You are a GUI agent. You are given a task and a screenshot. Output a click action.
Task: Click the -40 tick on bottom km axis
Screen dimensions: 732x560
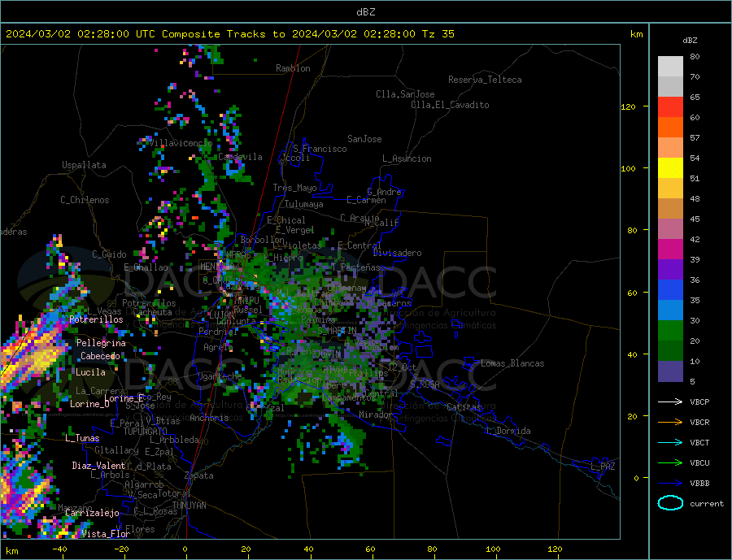(59, 549)
